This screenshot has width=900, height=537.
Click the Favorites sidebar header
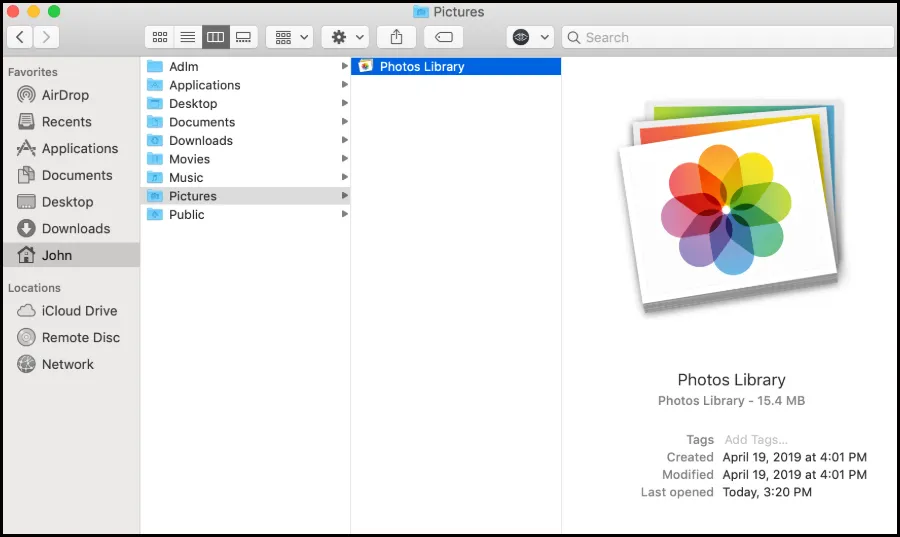(x=33, y=72)
